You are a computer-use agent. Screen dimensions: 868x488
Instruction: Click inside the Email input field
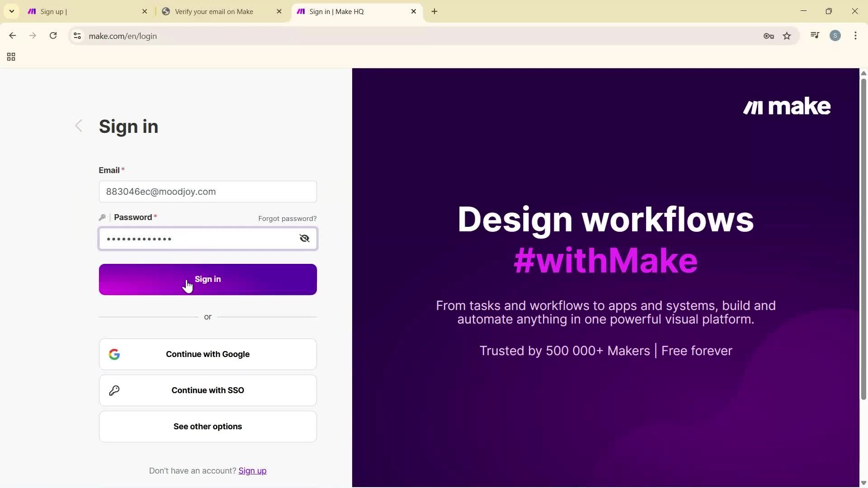(208, 192)
